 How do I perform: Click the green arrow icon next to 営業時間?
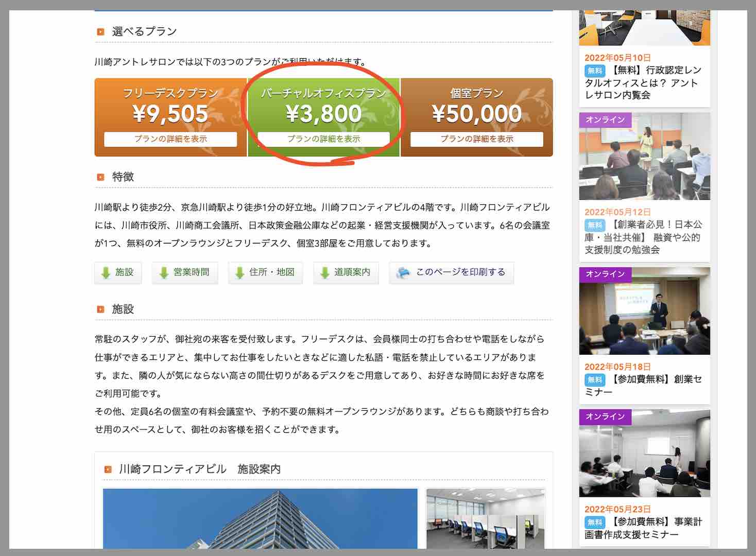point(164,273)
